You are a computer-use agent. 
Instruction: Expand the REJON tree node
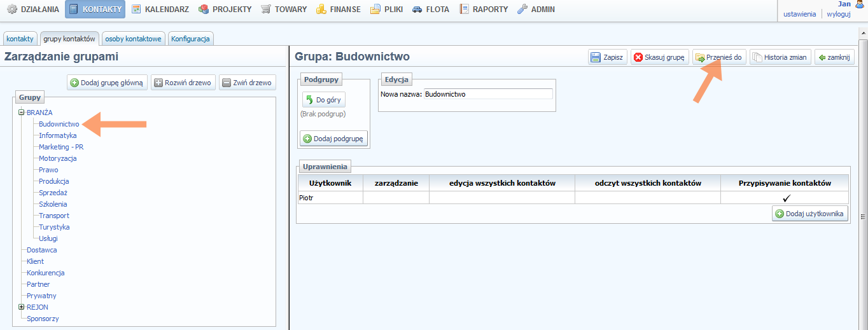pyautogui.click(x=22, y=307)
